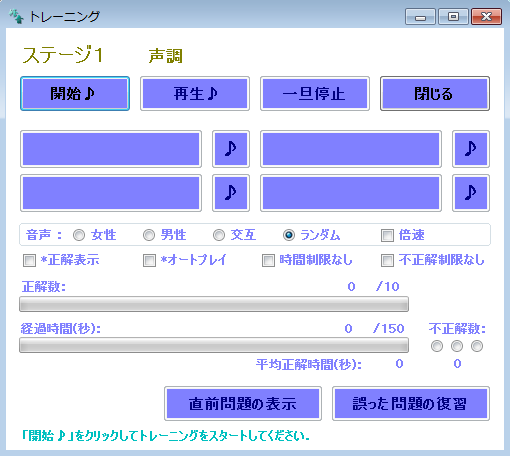Screen dimensions: 510x456
Task: Play the sound for top-right answer box
Action: tap(471, 149)
